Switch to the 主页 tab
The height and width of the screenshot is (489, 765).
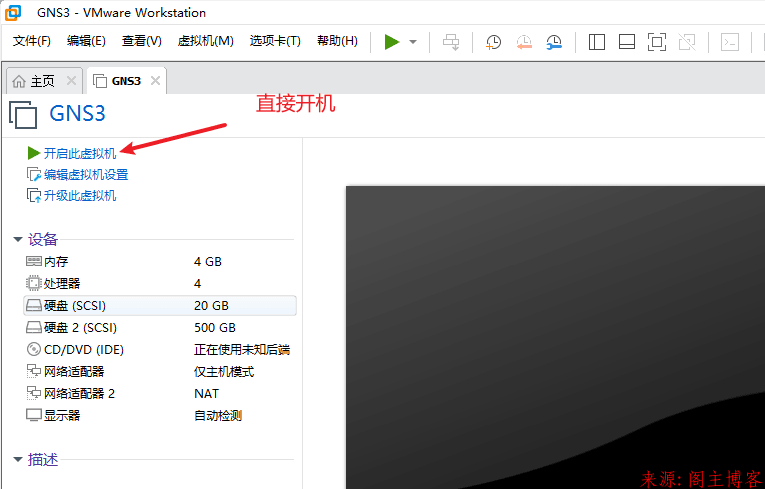(42, 81)
